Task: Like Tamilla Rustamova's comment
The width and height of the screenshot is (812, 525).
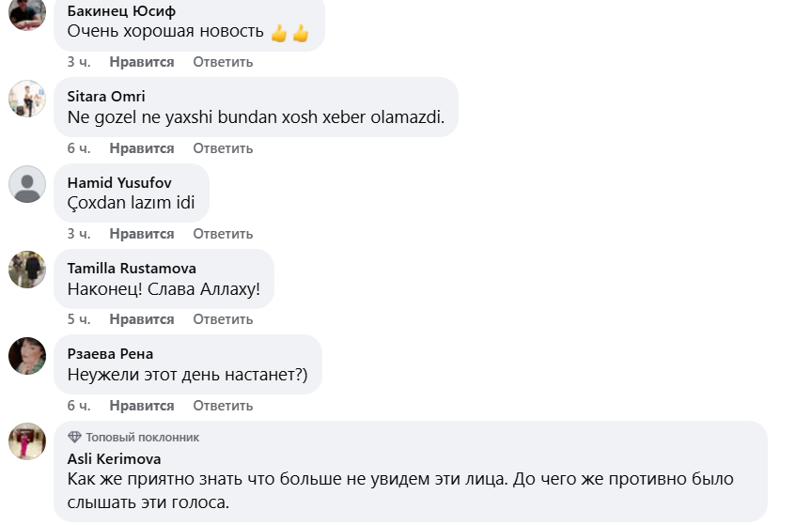Action: click(141, 319)
